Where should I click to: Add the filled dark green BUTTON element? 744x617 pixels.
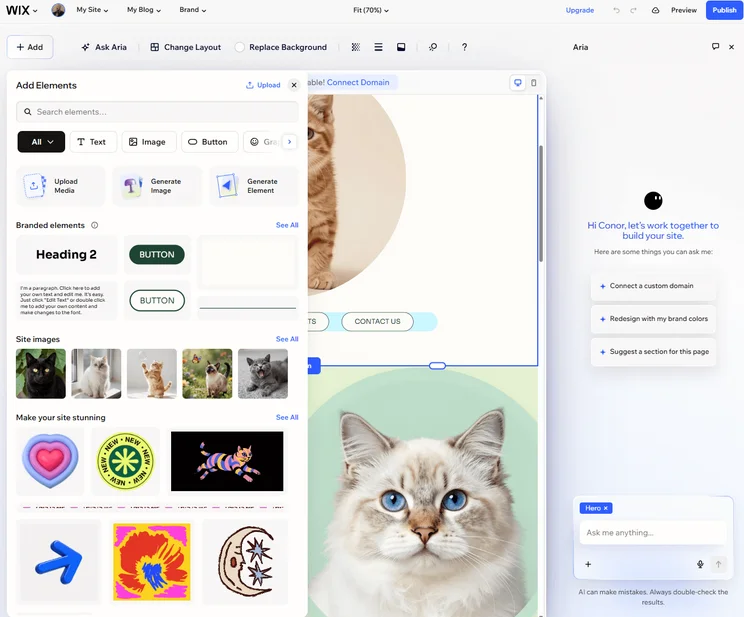157,255
